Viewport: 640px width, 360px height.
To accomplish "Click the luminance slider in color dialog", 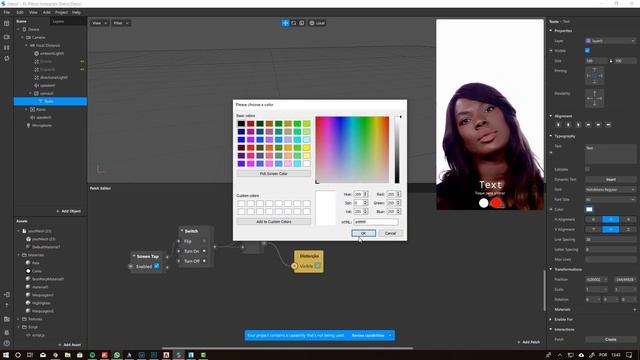I will coord(397,150).
